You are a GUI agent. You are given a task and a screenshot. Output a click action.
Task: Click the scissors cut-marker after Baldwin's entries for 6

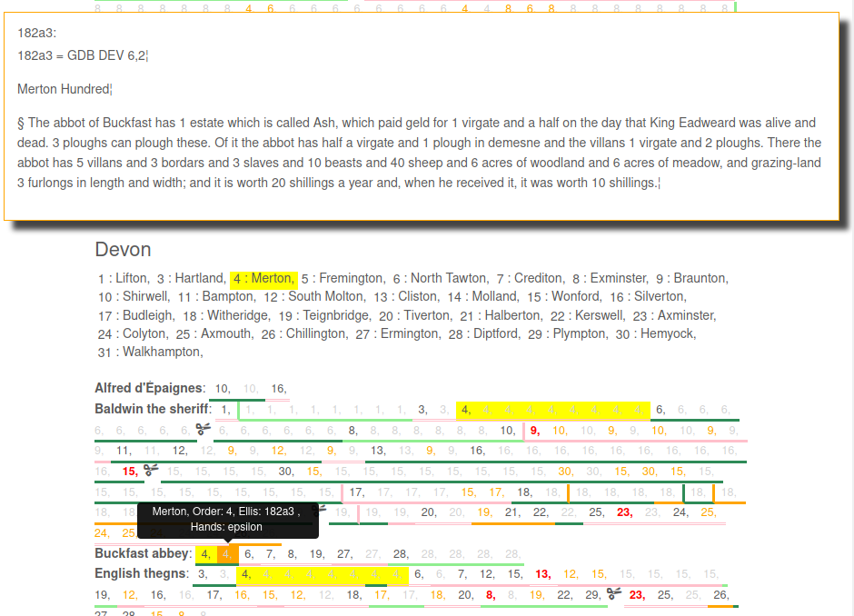pos(202,429)
